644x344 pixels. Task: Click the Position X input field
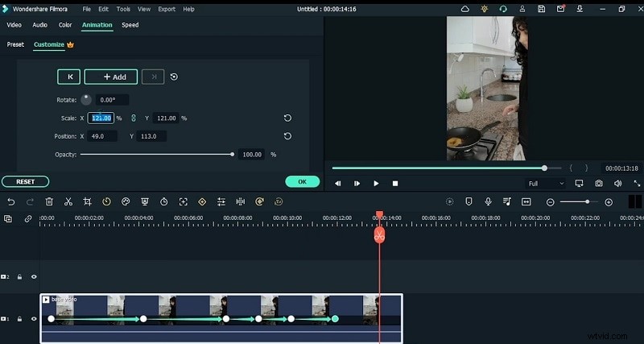point(103,136)
